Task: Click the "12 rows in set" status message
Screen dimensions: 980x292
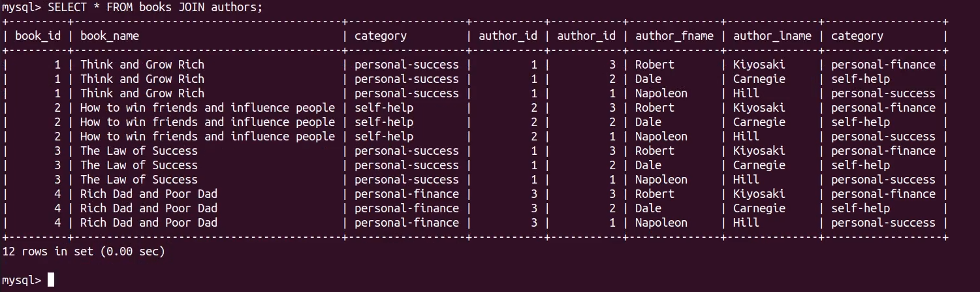Action: (84, 251)
